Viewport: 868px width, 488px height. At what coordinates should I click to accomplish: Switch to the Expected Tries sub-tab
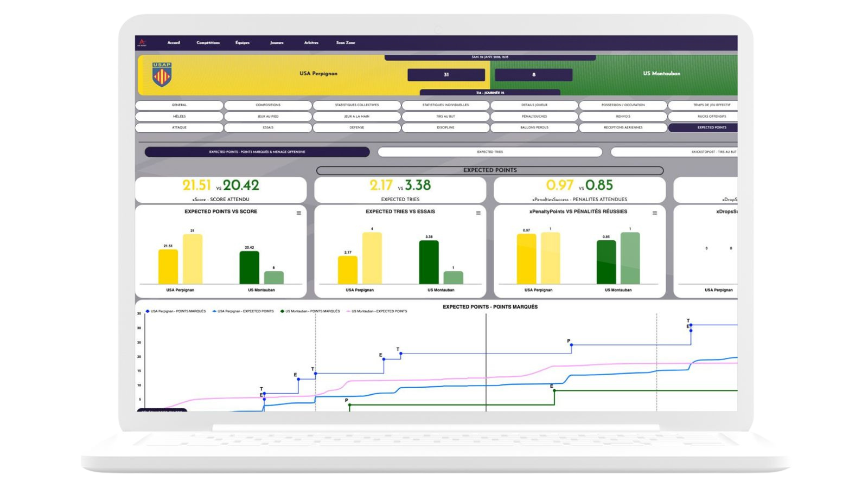[x=489, y=152]
